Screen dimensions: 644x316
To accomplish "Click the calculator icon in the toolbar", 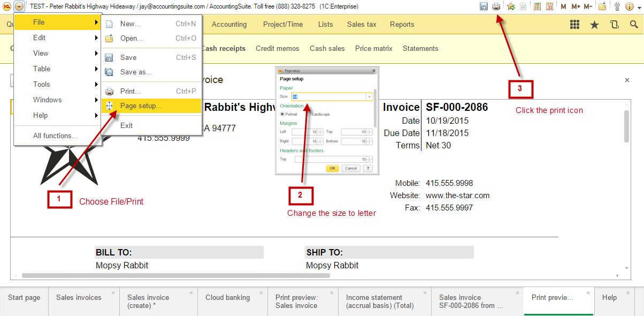I will [538, 6].
